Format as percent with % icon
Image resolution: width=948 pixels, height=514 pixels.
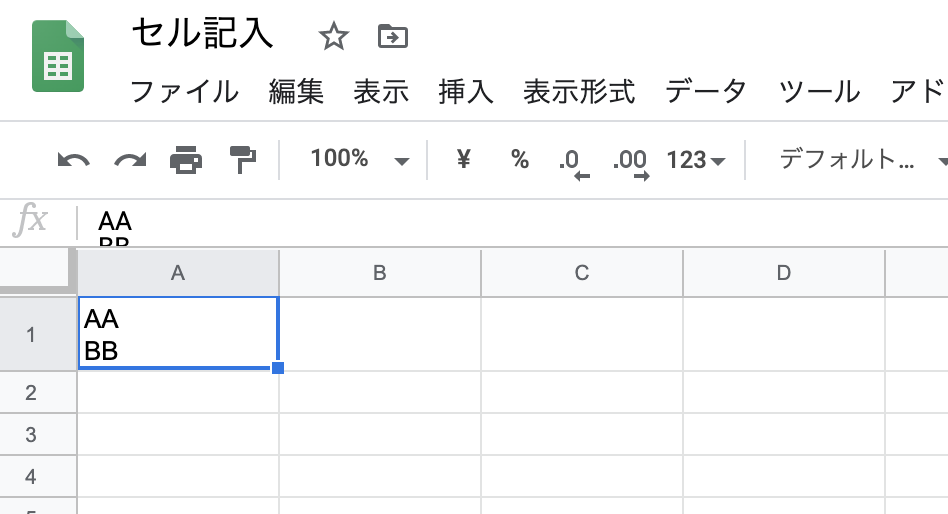point(520,160)
